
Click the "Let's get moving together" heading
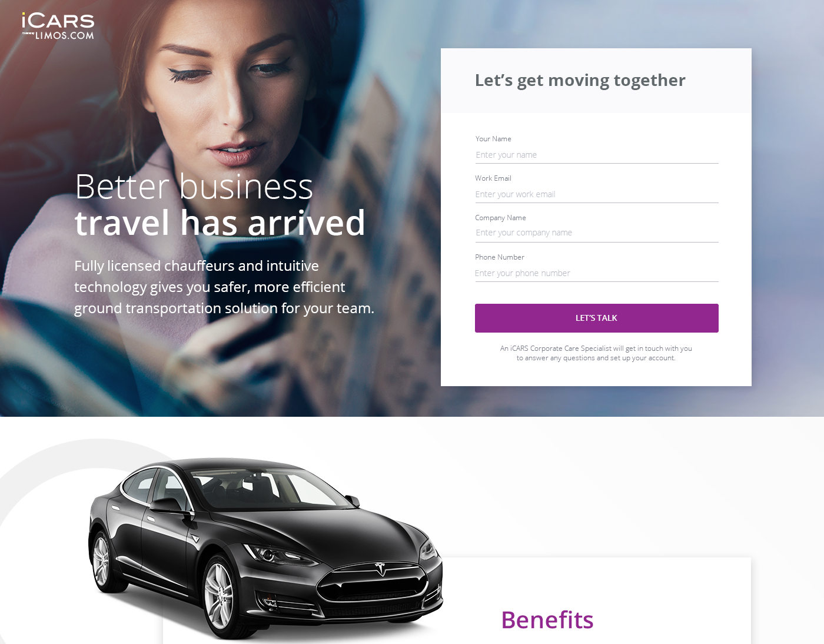pyautogui.click(x=580, y=81)
